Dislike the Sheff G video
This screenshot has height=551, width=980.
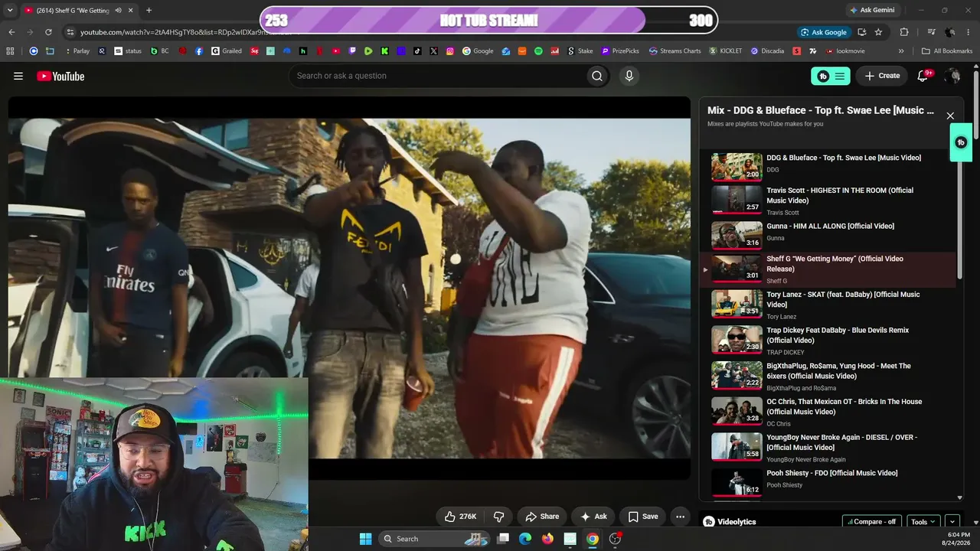[498, 517]
